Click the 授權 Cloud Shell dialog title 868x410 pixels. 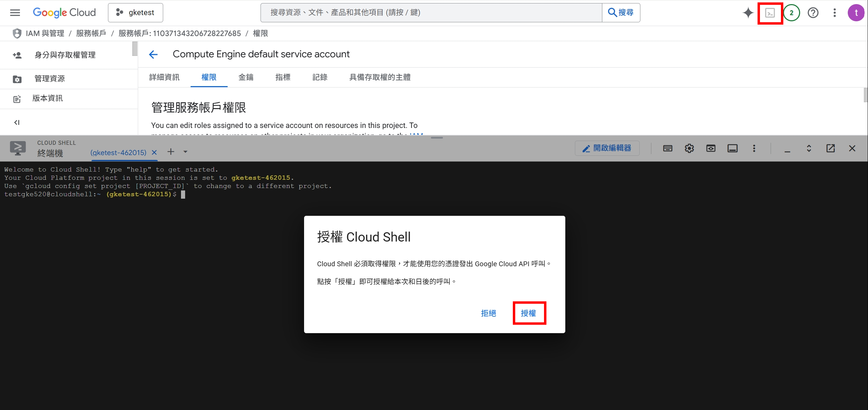(x=364, y=237)
